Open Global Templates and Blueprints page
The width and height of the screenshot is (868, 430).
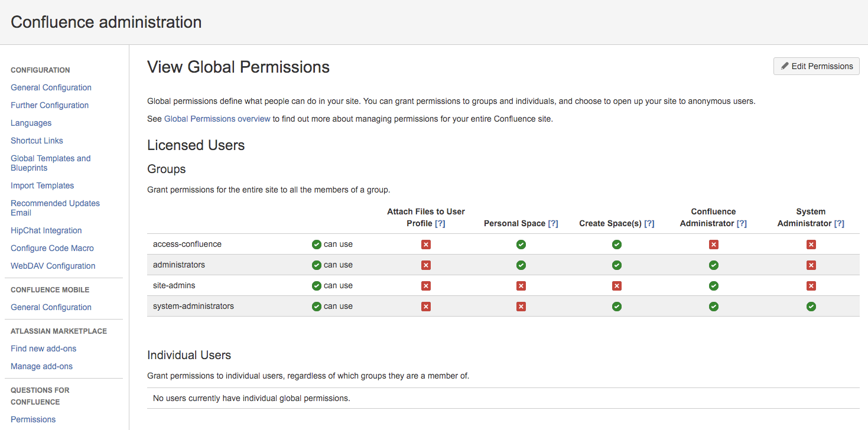coord(51,163)
